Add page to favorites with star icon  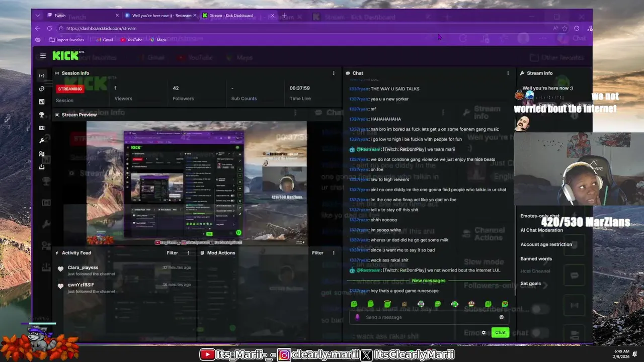[565, 28]
